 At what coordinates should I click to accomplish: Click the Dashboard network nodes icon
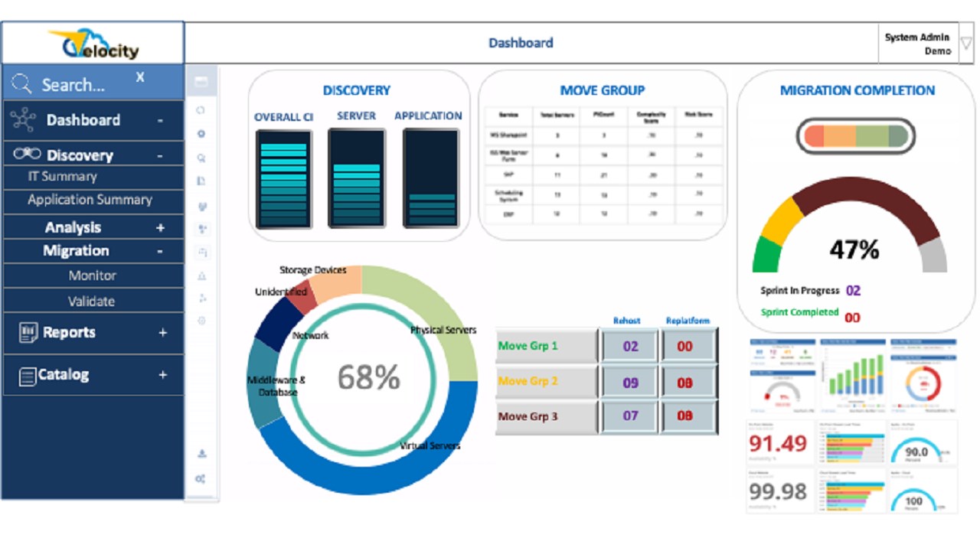24,120
